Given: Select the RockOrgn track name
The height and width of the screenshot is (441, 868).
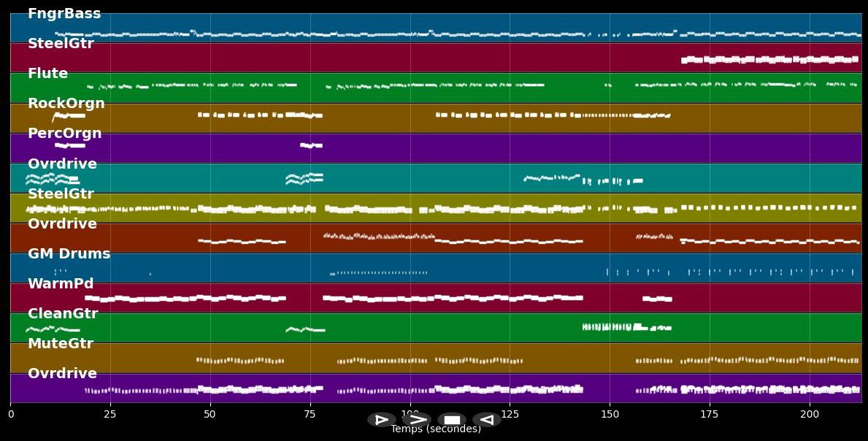Looking at the screenshot, I should [66, 104].
